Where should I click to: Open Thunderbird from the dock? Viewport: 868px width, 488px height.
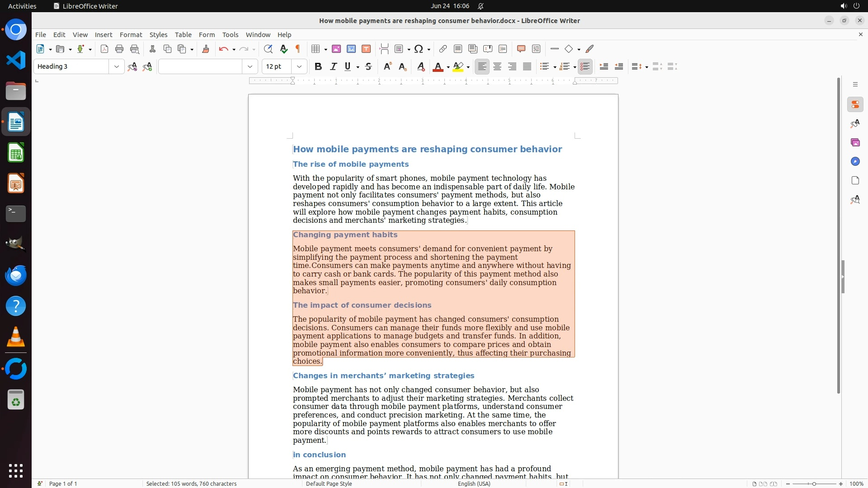pos(16,275)
